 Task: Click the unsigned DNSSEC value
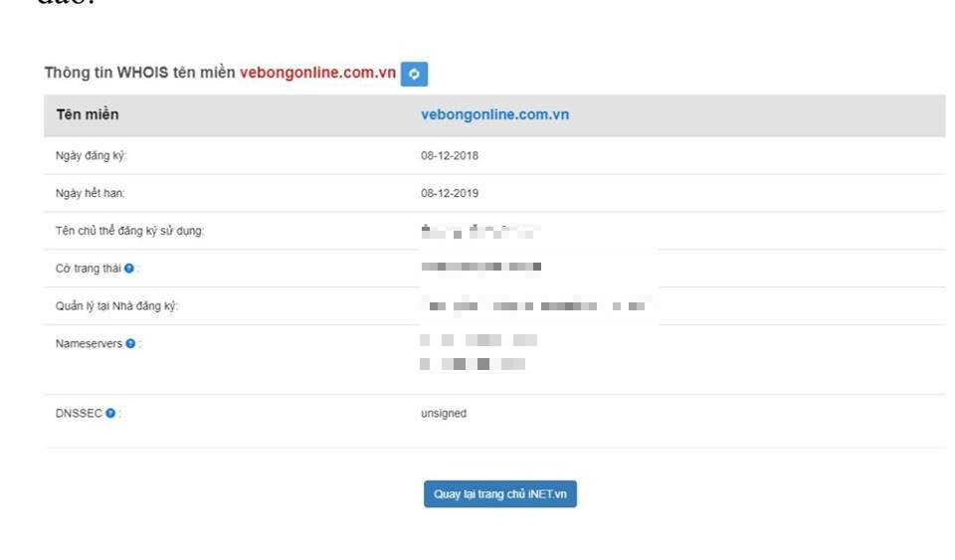[x=444, y=414]
